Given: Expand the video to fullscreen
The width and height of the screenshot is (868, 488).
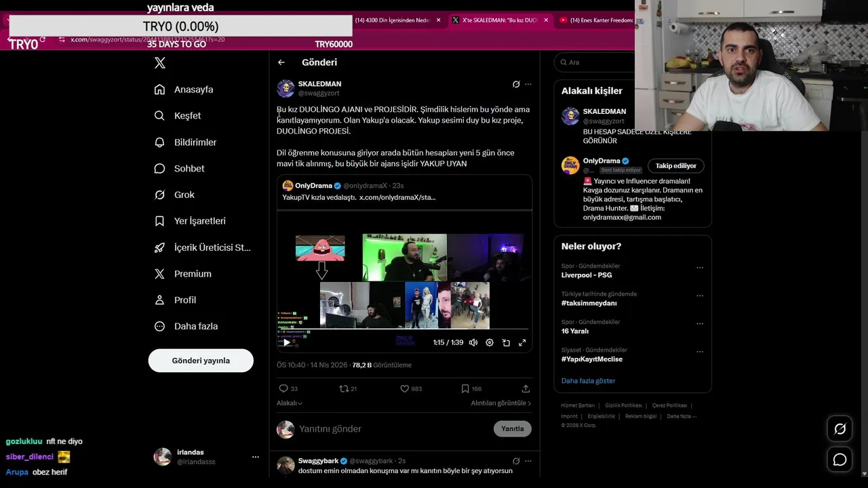Looking at the screenshot, I should [x=522, y=342].
